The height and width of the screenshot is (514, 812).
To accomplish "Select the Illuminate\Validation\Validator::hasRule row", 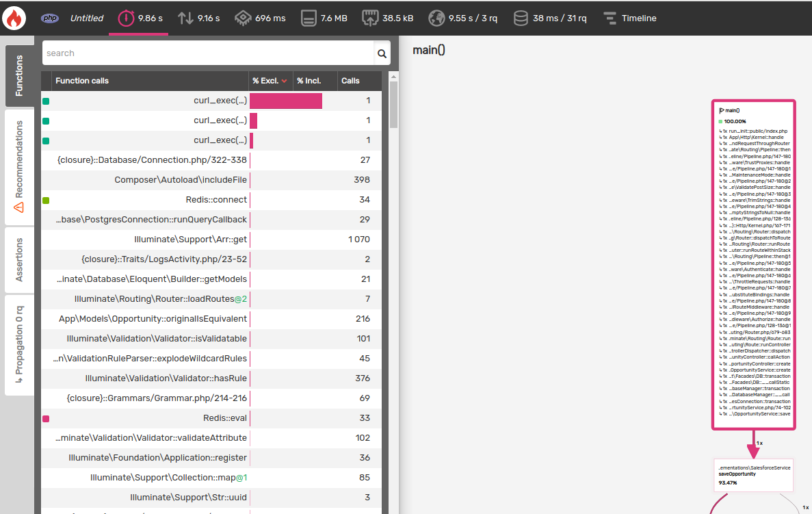I will [x=211, y=378].
